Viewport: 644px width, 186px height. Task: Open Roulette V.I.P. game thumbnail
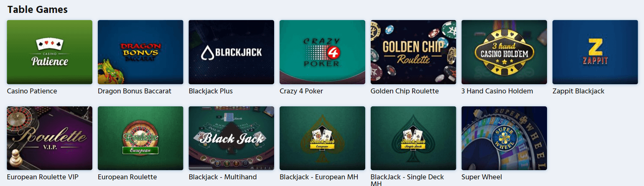point(49,138)
